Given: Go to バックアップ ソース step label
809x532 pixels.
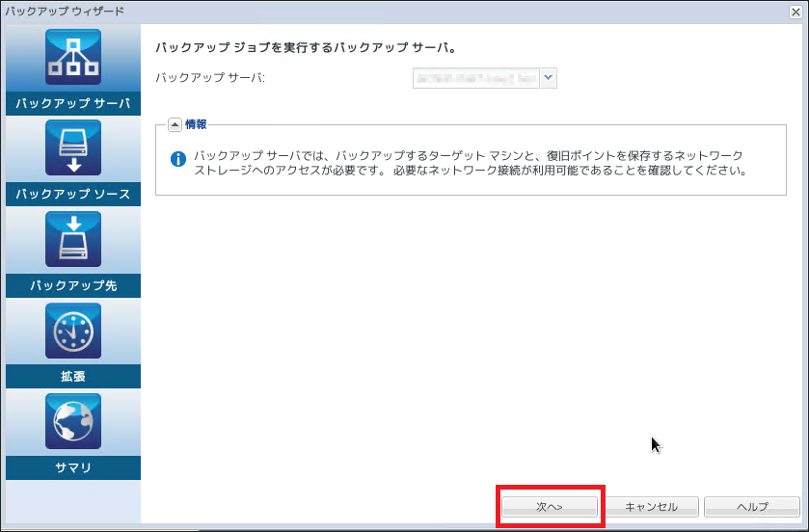Looking at the screenshot, I should tap(72, 195).
